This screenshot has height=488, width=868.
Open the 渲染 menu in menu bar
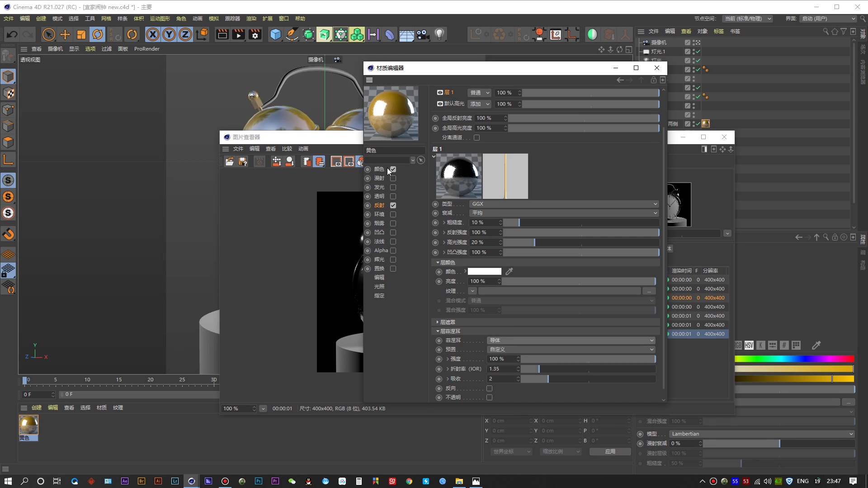[251, 19]
